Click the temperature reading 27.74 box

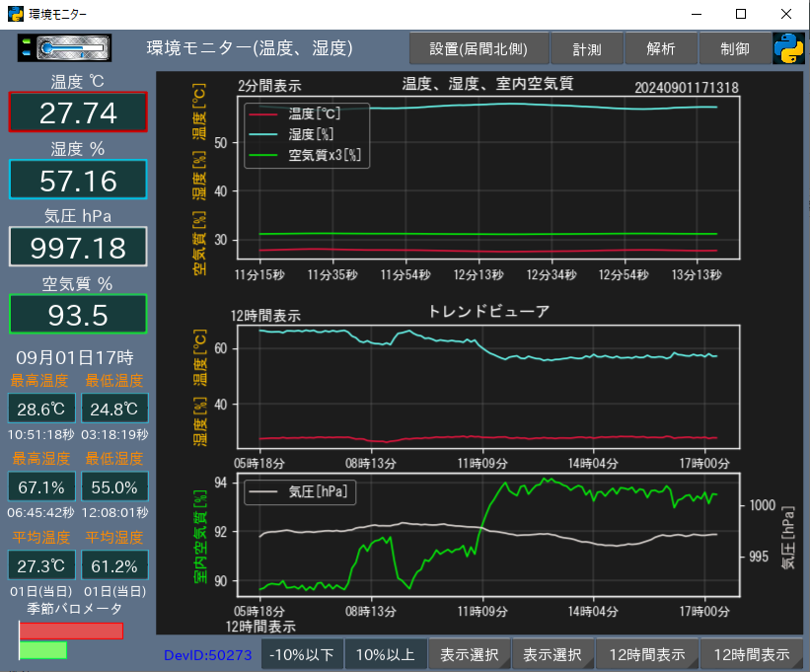pyautogui.click(x=78, y=112)
